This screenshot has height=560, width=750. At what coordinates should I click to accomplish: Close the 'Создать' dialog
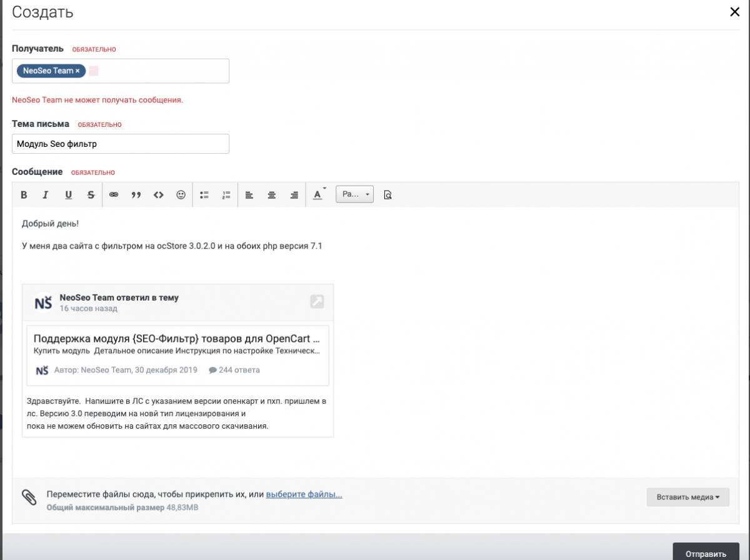pos(735,12)
